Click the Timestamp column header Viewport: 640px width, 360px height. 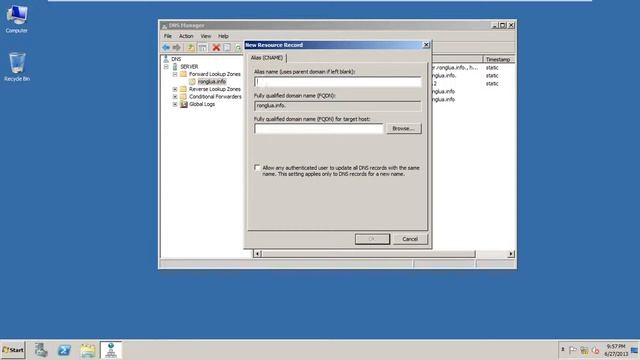(498, 59)
